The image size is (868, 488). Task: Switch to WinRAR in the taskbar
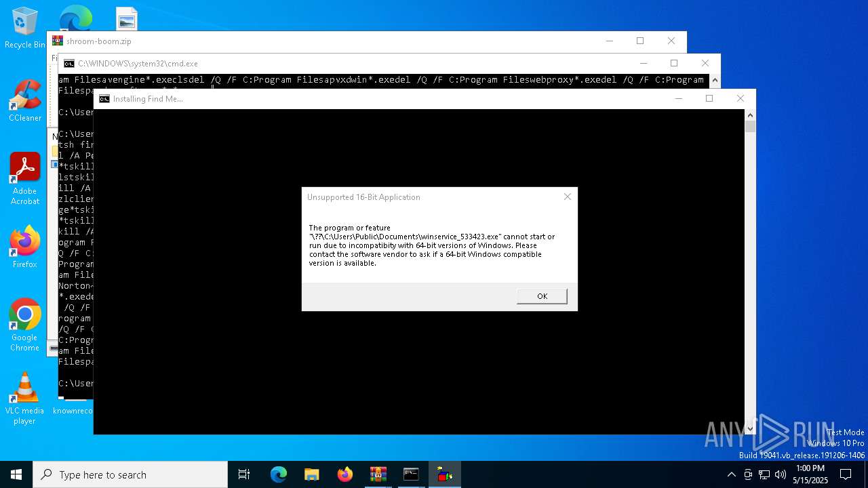pyautogui.click(x=378, y=474)
